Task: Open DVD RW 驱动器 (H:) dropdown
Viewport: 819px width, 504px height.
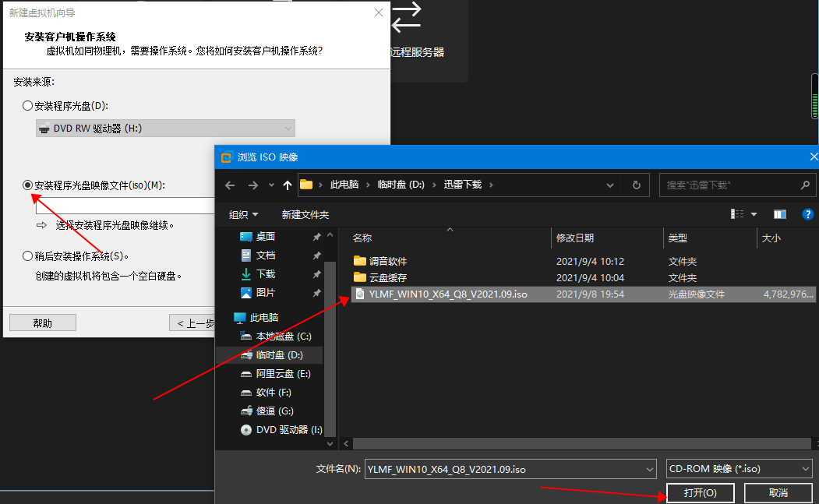Action: [165, 128]
